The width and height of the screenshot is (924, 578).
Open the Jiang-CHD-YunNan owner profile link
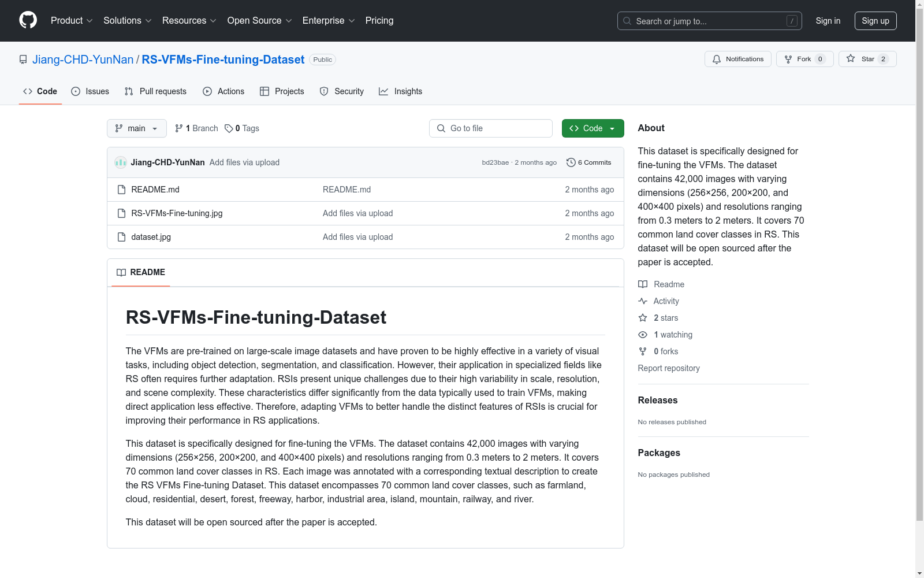[83, 60]
